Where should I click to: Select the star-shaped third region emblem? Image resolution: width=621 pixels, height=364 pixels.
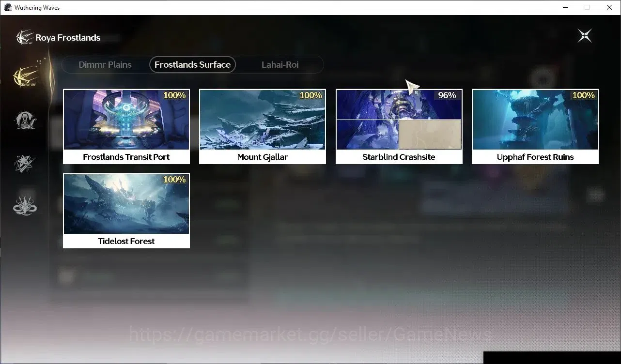[25, 164]
